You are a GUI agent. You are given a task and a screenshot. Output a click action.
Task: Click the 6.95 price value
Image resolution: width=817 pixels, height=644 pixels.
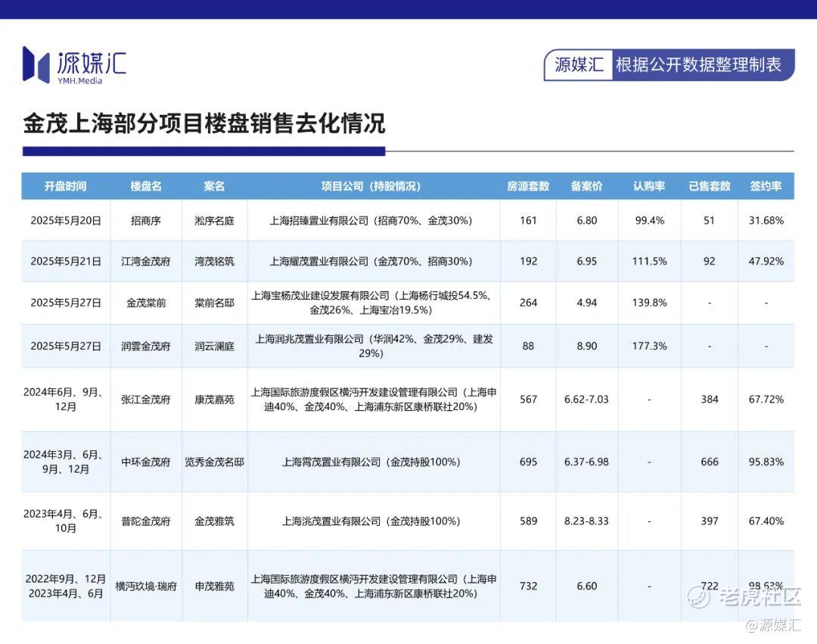tap(587, 261)
